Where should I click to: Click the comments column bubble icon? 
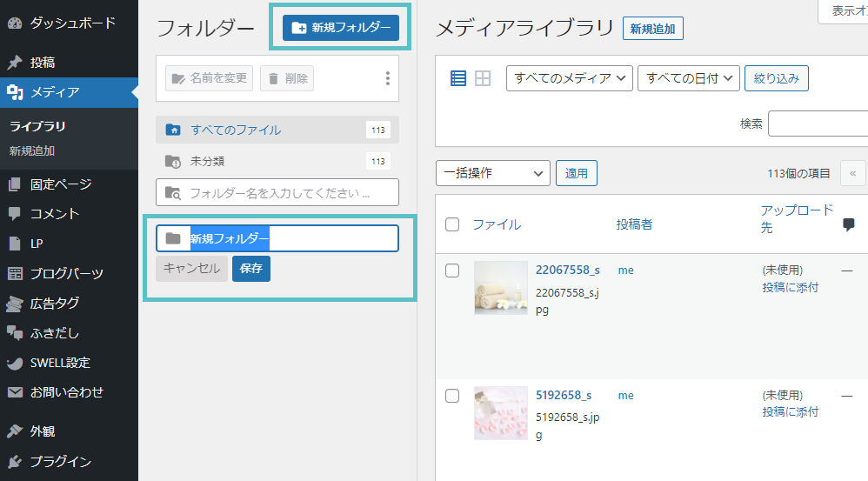coord(849,224)
